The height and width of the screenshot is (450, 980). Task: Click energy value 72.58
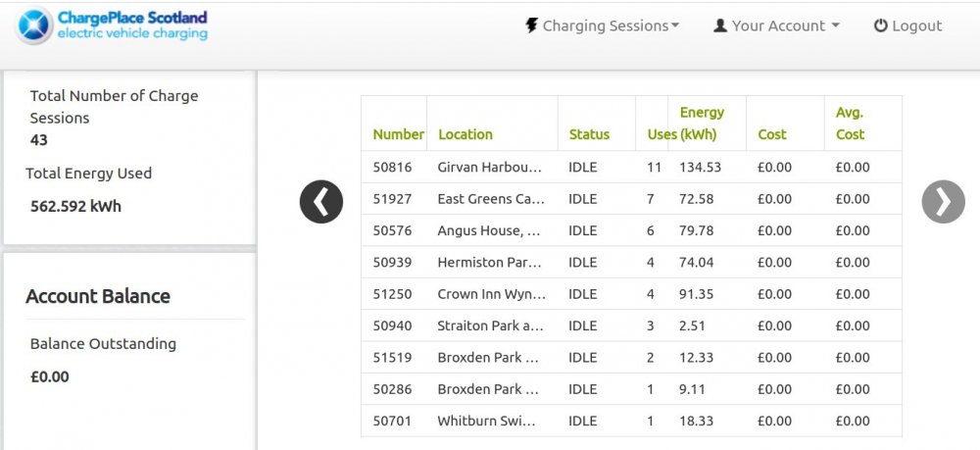tap(696, 199)
